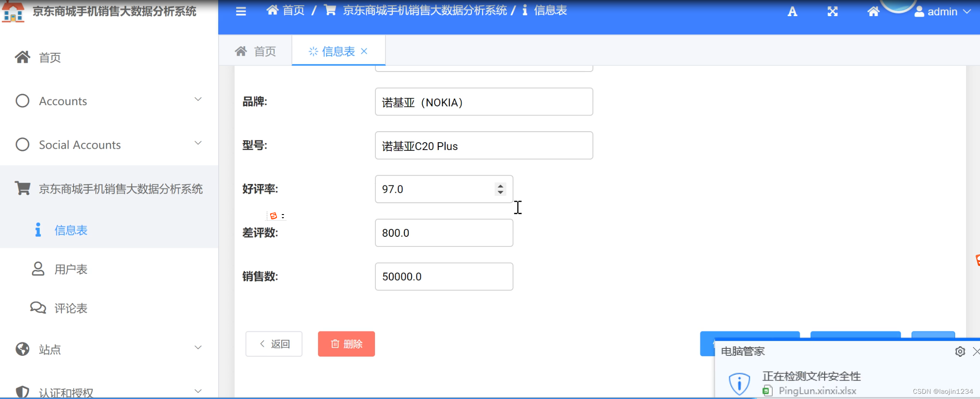Click the 差评数 input field

point(444,233)
